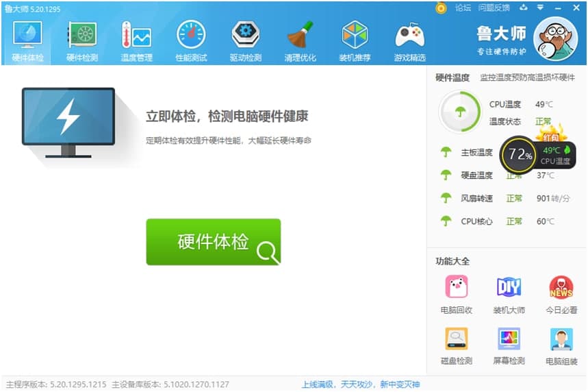
Task: Click the 硬件温度 panel heading
Action: click(452, 77)
